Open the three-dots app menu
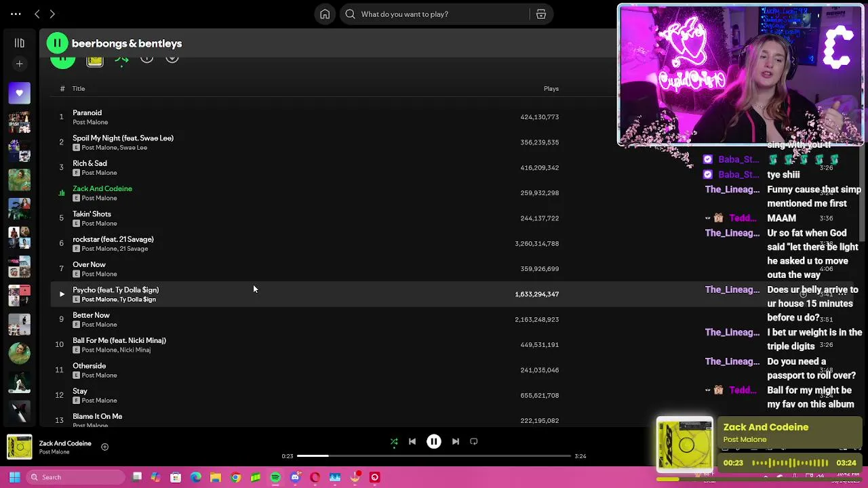This screenshot has width=868, height=488. click(16, 14)
